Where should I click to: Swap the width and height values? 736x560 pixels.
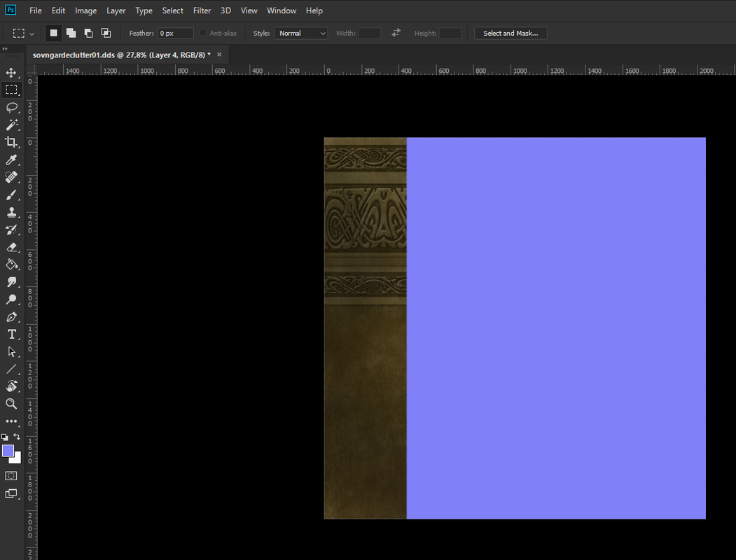(x=396, y=32)
